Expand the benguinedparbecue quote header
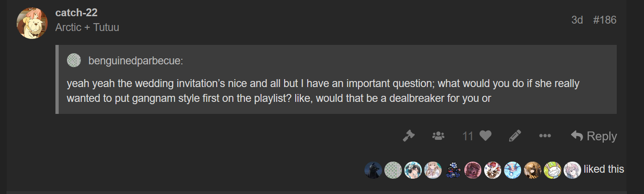 coord(133,60)
